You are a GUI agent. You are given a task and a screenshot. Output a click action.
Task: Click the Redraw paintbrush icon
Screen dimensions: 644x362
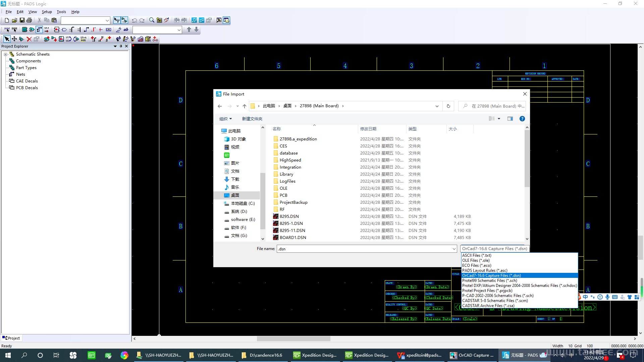(x=167, y=20)
